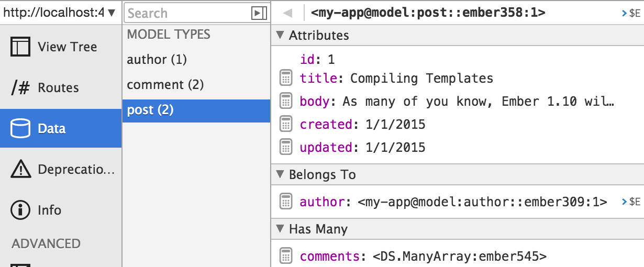Send post model to console via $E
The height and width of the screenshot is (267, 644).
(x=630, y=14)
